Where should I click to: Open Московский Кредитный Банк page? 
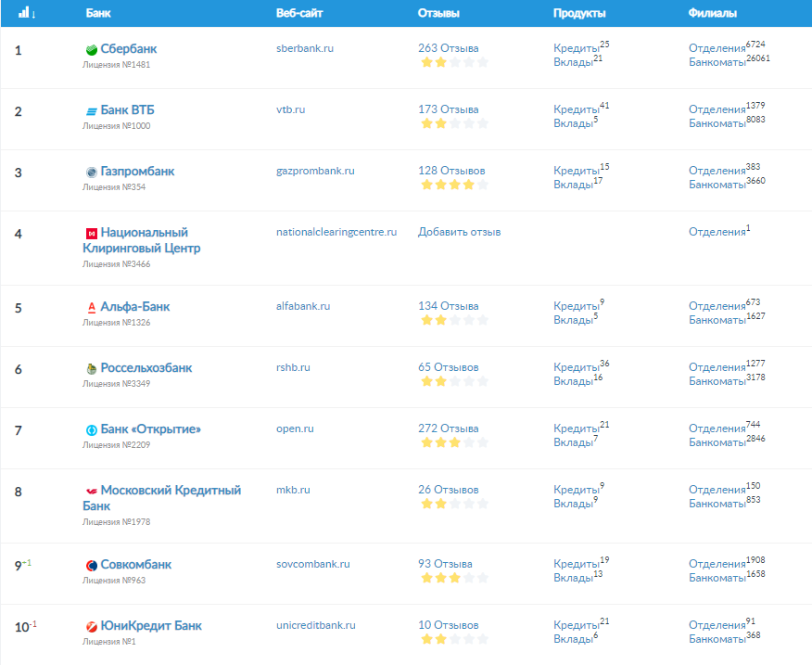[162, 498]
